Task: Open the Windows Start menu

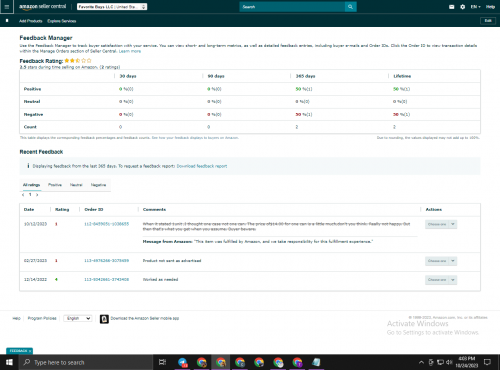Action: [x=9, y=362]
